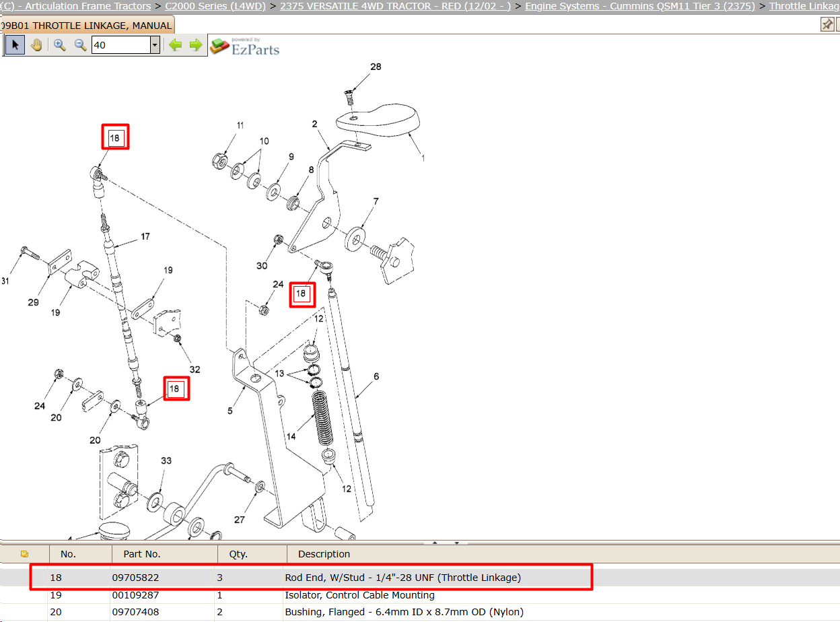The width and height of the screenshot is (840, 622).
Task: Click callout 18 at top of cable
Action: click(114, 138)
